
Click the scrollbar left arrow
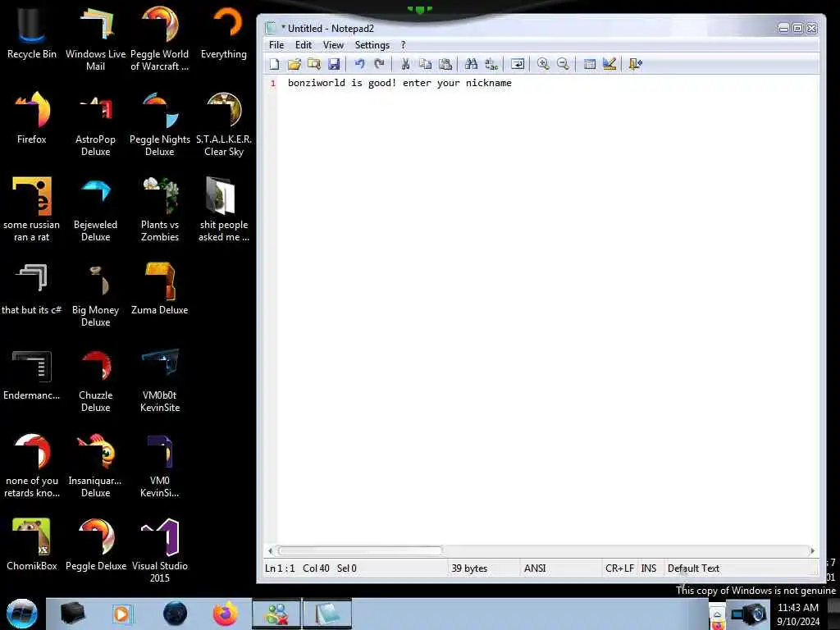(x=270, y=550)
